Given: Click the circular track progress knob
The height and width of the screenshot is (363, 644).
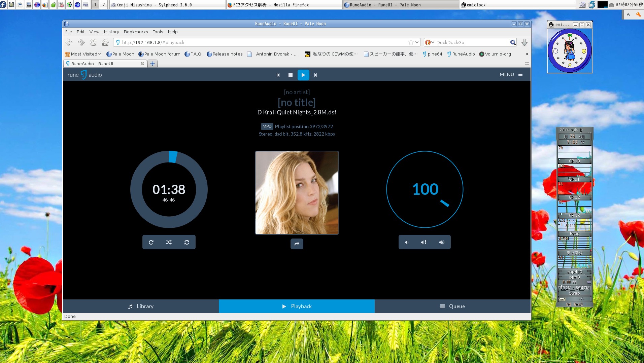Looking at the screenshot, I should click(x=169, y=189).
